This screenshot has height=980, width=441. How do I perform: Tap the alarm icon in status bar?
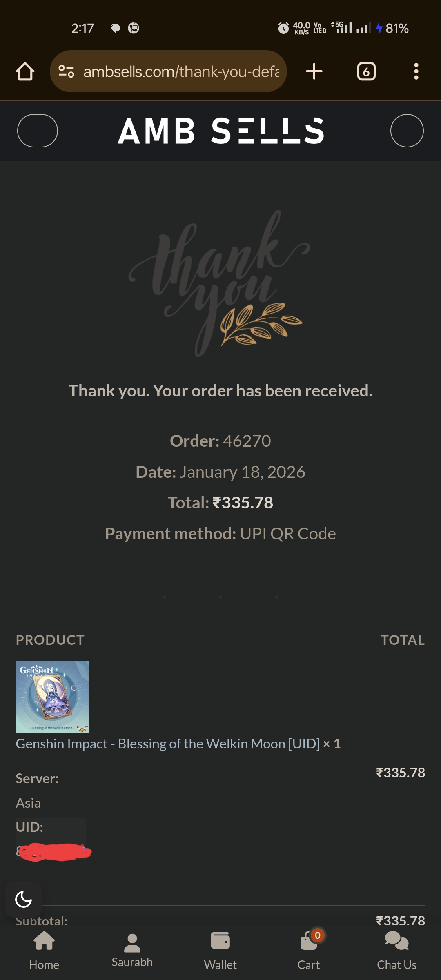pos(283,28)
